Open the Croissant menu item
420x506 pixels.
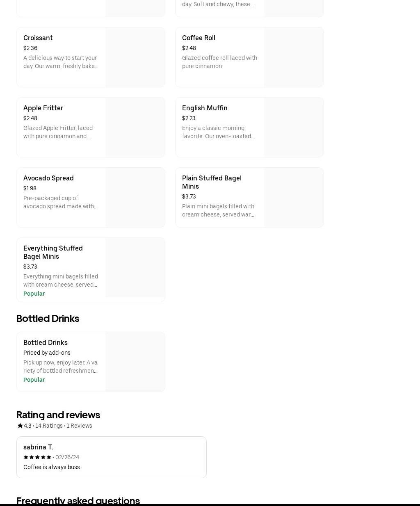[38, 38]
